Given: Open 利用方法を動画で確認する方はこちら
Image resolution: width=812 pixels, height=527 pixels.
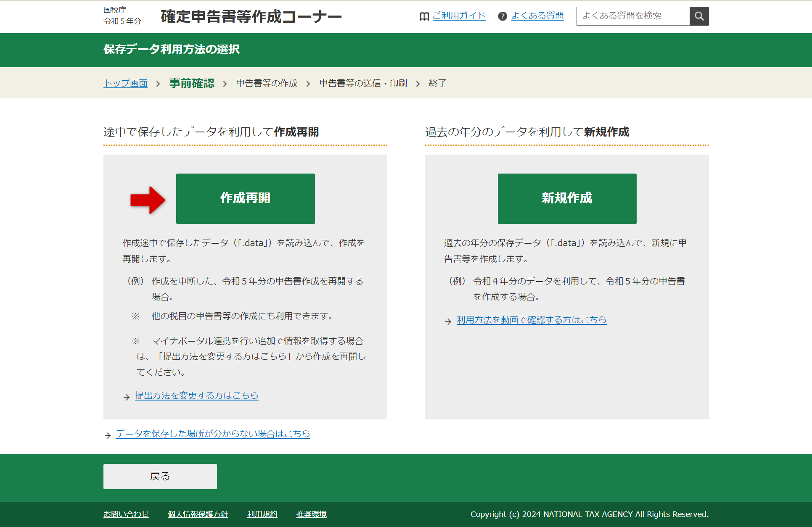Looking at the screenshot, I should point(531,320).
